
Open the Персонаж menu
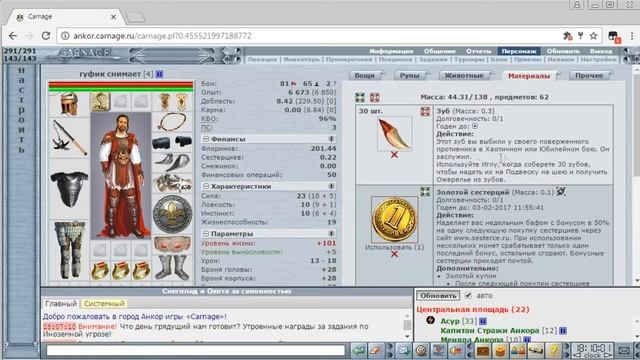click(x=519, y=51)
